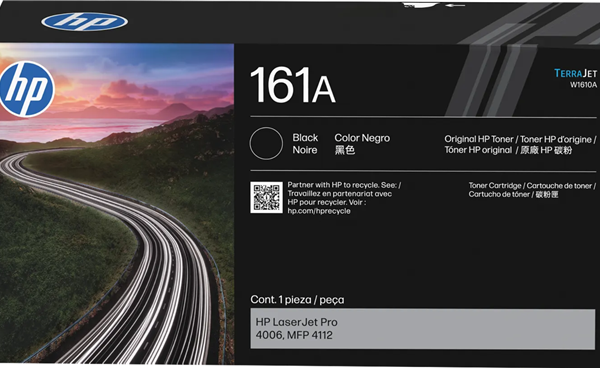
Task: Click the recycling QR code
Action: 266,197
